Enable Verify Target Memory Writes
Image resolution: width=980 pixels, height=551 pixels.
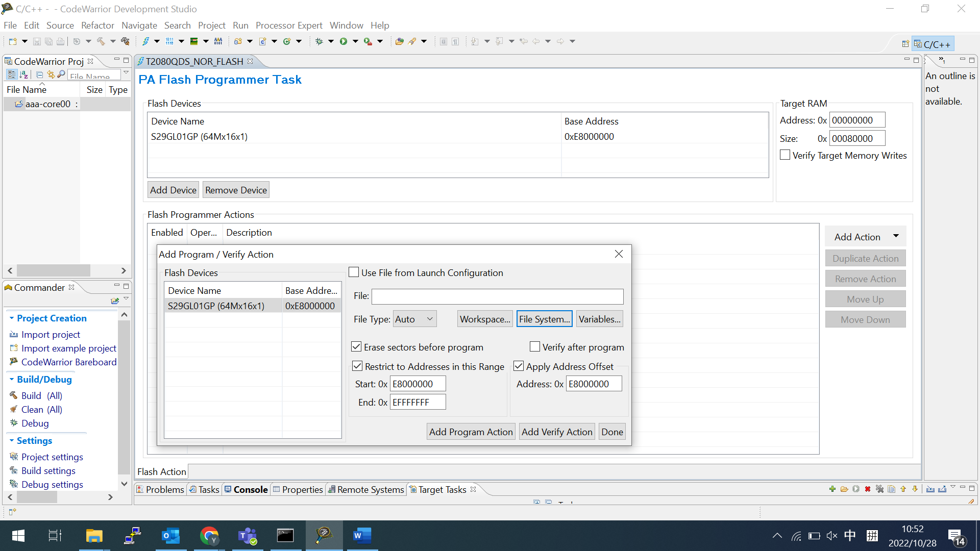(x=785, y=155)
